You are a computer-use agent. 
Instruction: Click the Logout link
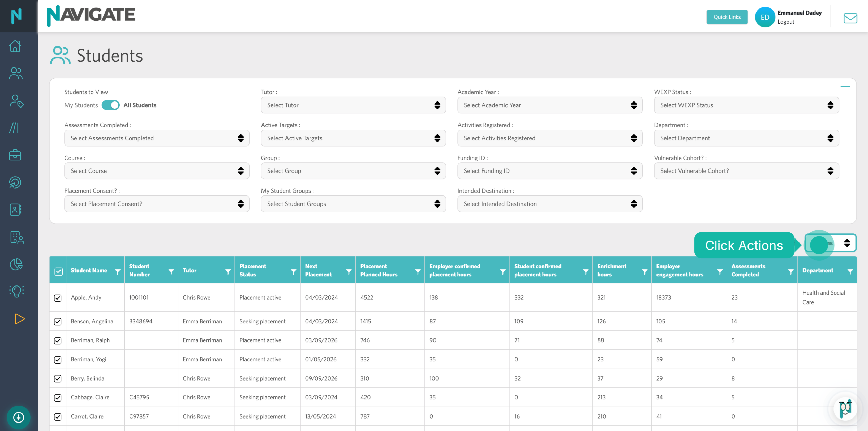click(786, 22)
